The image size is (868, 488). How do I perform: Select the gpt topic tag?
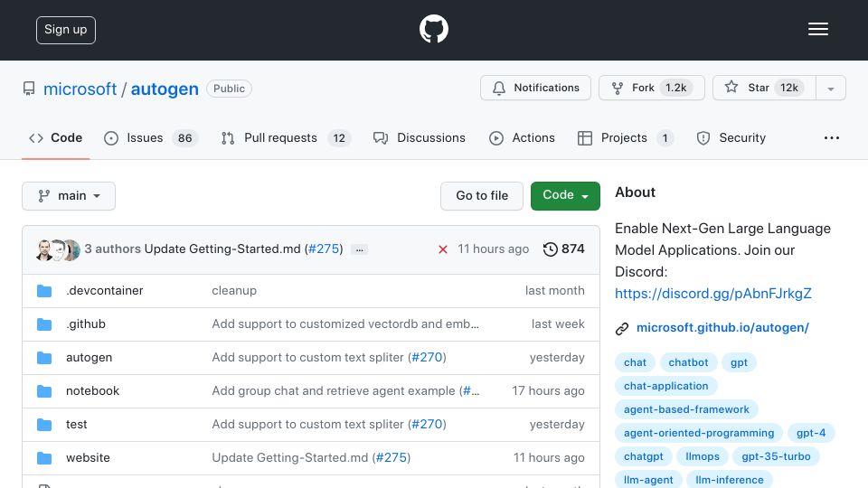(x=739, y=362)
